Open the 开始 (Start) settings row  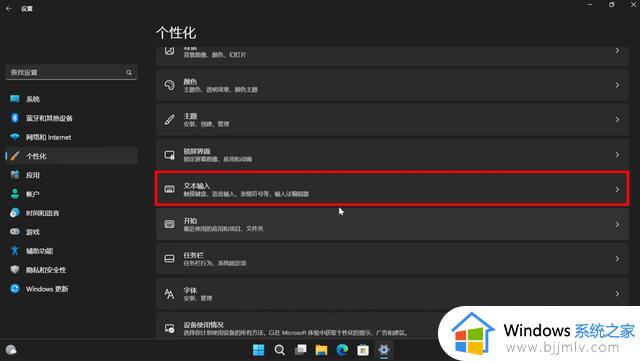[x=392, y=224]
